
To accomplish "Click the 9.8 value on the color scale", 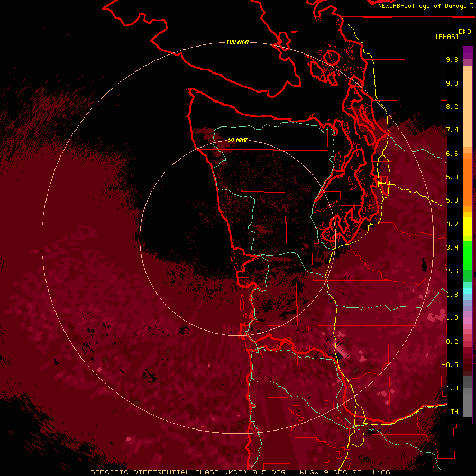I will pyautogui.click(x=452, y=59).
